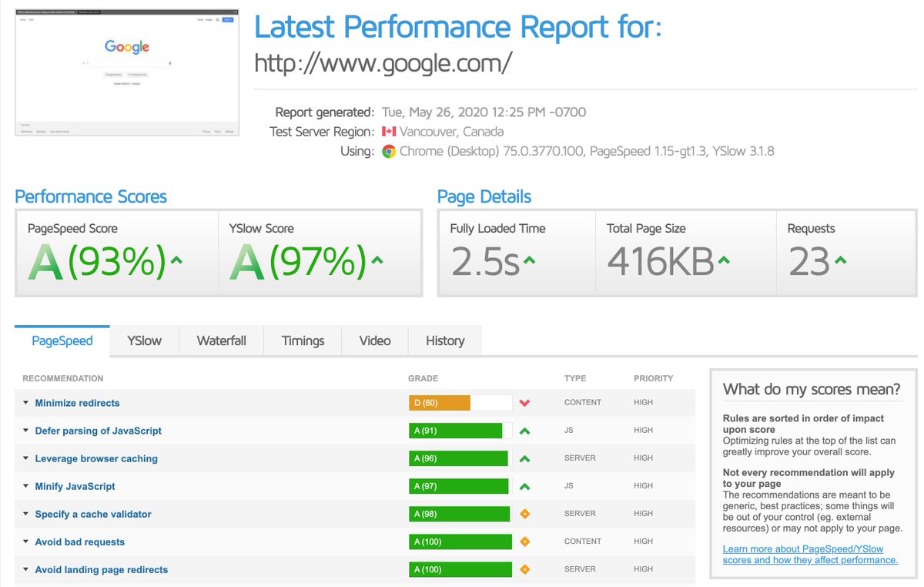The width and height of the screenshot is (924, 587).
Task: Click the Total Page Size 416KB value
Action: click(x=660, y=263)
